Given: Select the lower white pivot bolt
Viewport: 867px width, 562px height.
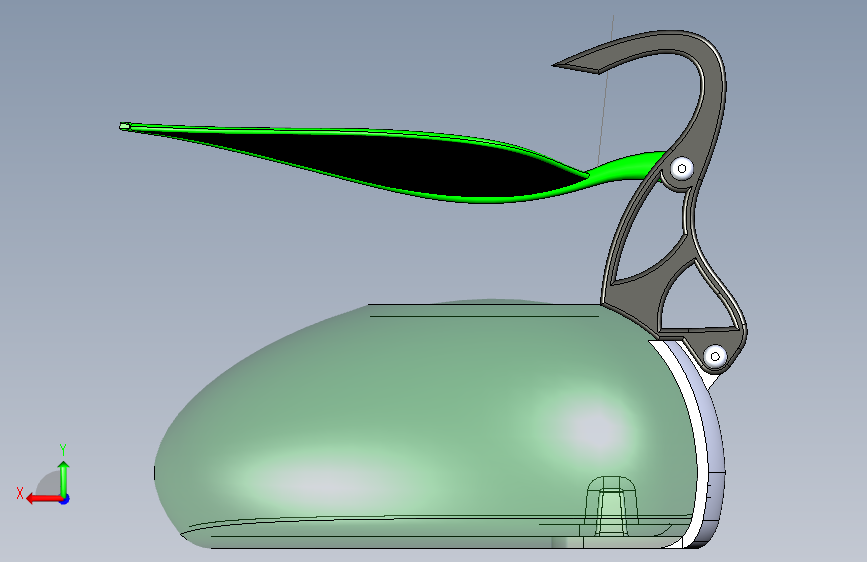Looking at the screenshot, I should point(715,356).
